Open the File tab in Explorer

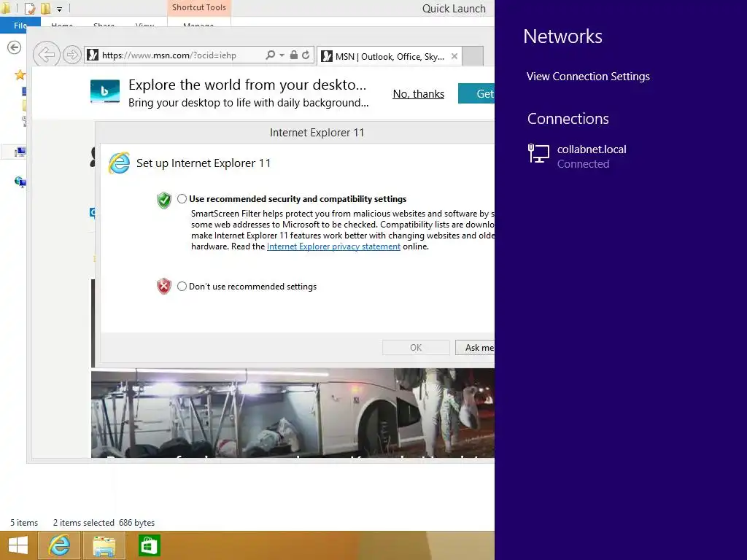tap(20, 26)
